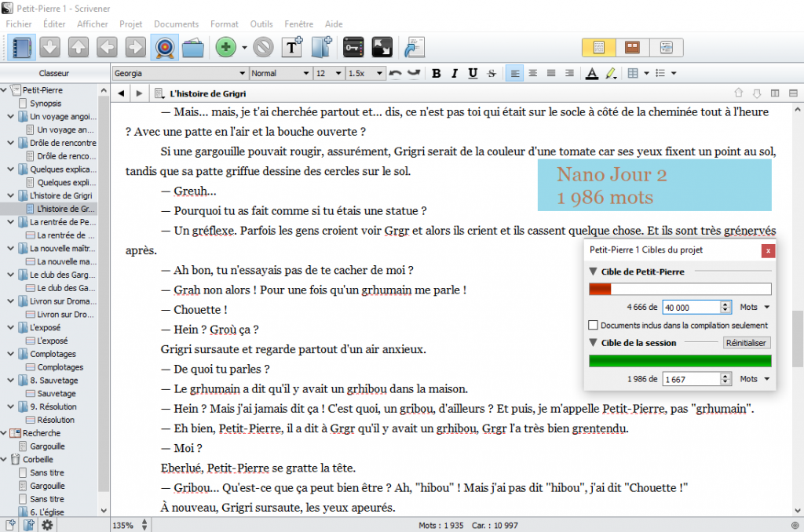Screen dimensions: 804x532
Task: Click the move up arrow toolbar icon
Action: click(x=79, y=48)
